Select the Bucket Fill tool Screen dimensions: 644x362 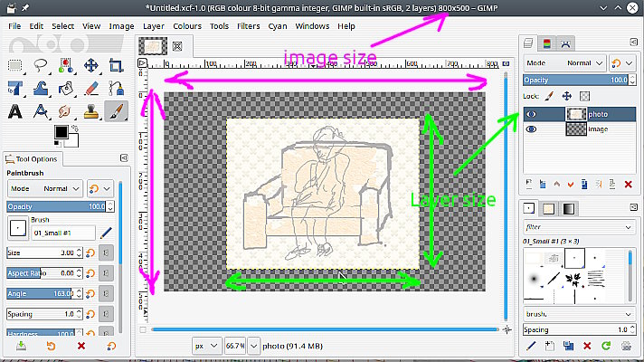(66, 89)
